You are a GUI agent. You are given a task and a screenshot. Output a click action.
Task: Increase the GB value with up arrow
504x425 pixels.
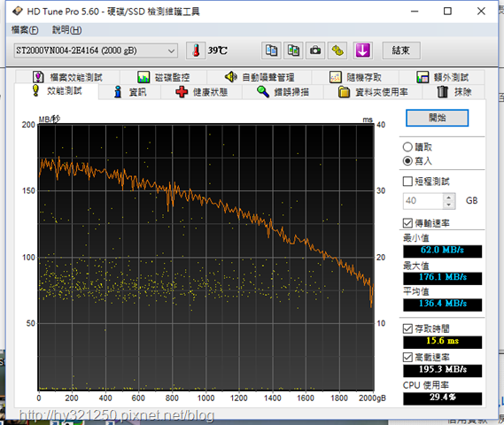[449, 197]
